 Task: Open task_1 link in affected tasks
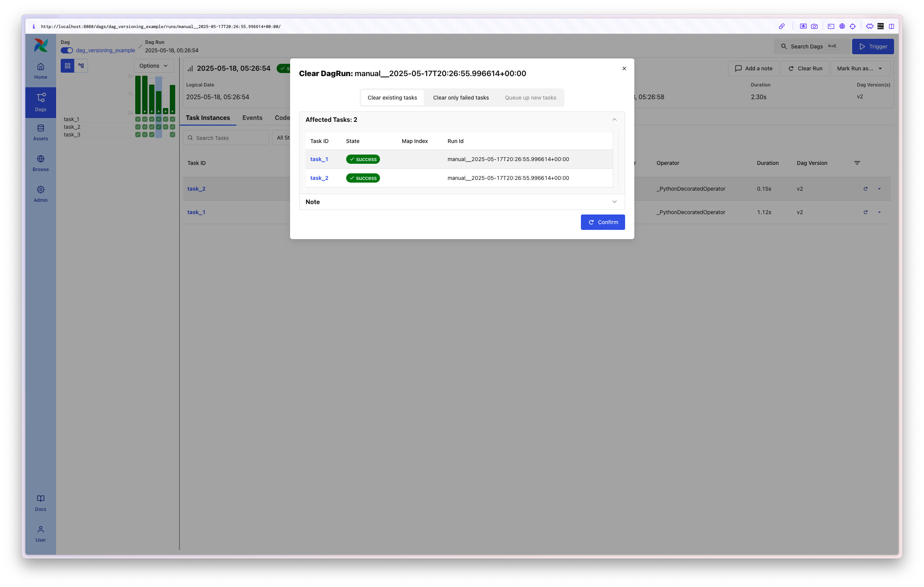[x=319, y=159]
